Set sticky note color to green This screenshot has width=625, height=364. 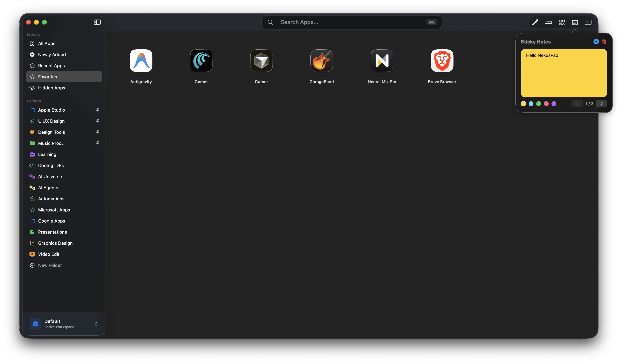[x=538, y=104]
